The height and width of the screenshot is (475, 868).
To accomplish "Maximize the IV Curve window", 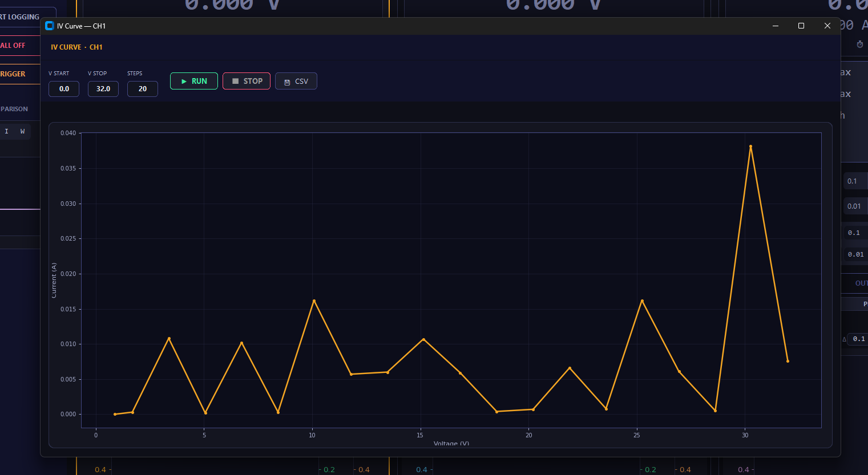I will pyautogui.click(x=801, y=26).
